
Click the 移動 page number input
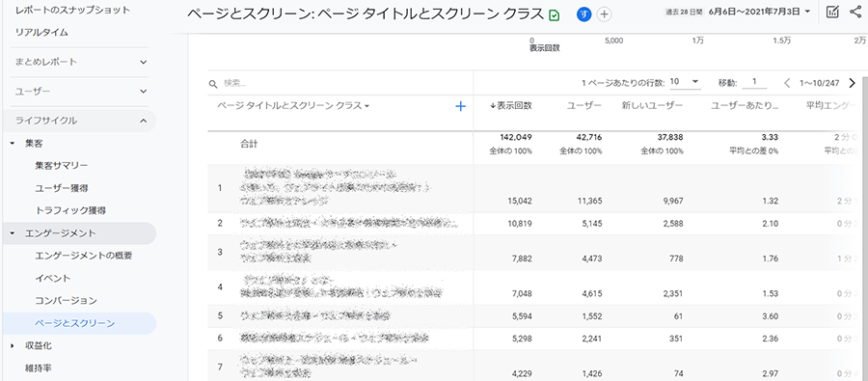click(x=753, y=82)
